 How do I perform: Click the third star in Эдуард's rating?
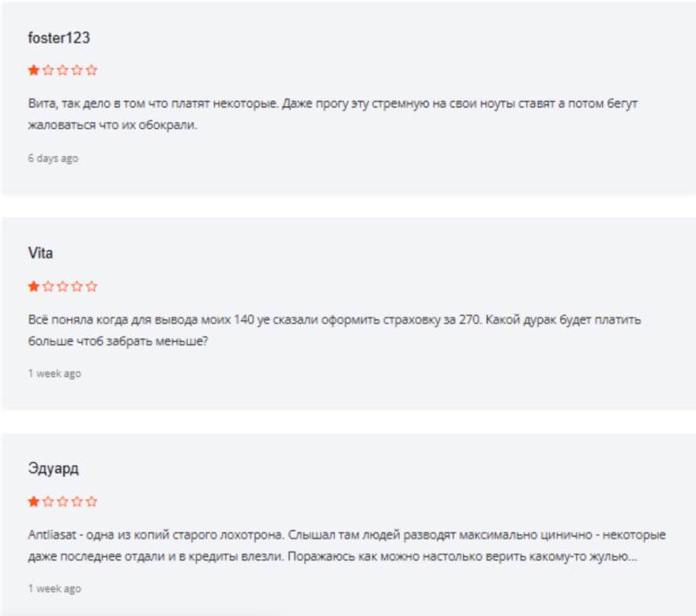pyautogui.click(x=63, y=502)
